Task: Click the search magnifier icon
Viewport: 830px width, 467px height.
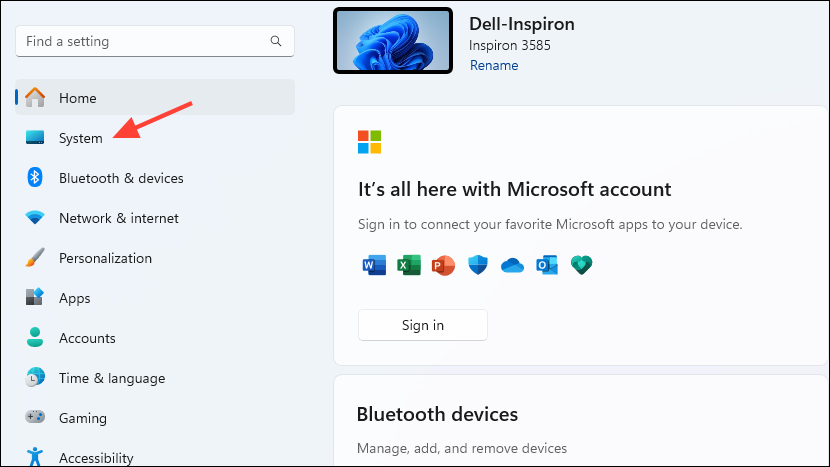Action: pyautogui.click(x=276, y=42)
